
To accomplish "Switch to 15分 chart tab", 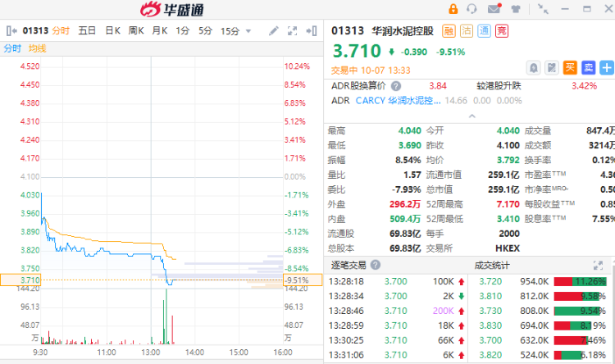I will point(230,31).
